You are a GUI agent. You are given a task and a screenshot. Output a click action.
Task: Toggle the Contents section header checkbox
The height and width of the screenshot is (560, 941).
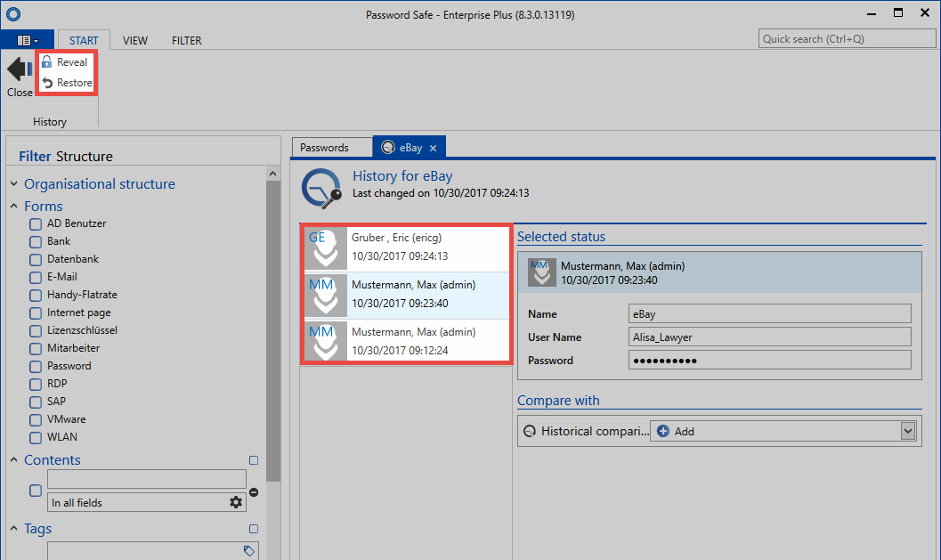click(254, 460)
